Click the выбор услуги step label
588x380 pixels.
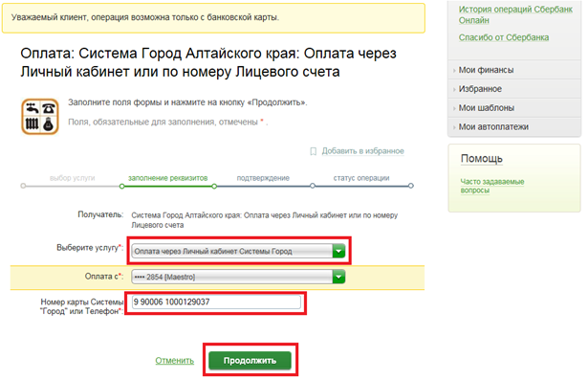72,178
